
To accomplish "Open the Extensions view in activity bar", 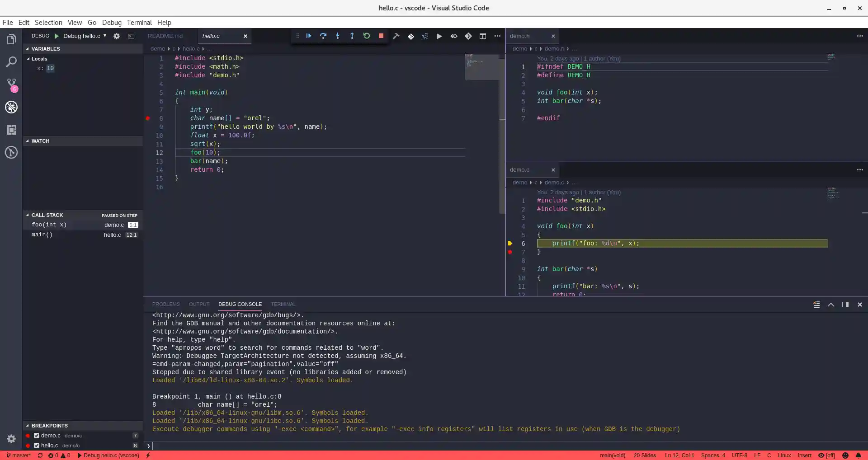I will click(x=11, y=130).
